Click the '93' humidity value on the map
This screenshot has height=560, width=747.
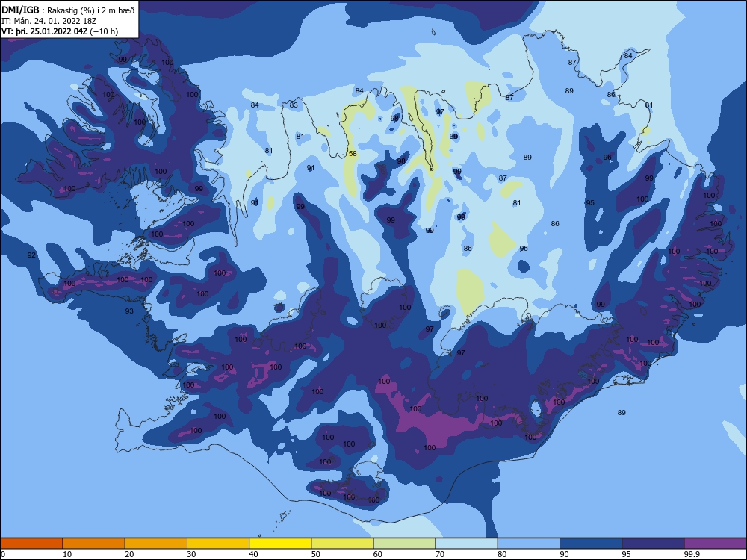pyautogui.click(x=129, y=311)
